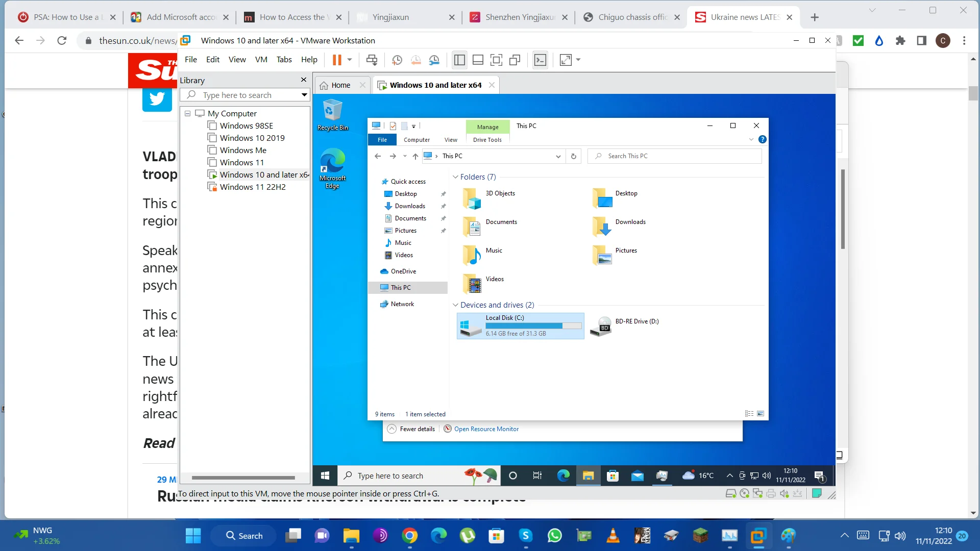Revert VM to snapshot icon
This screenshot has height=551, width=980.
coord(416,60)
